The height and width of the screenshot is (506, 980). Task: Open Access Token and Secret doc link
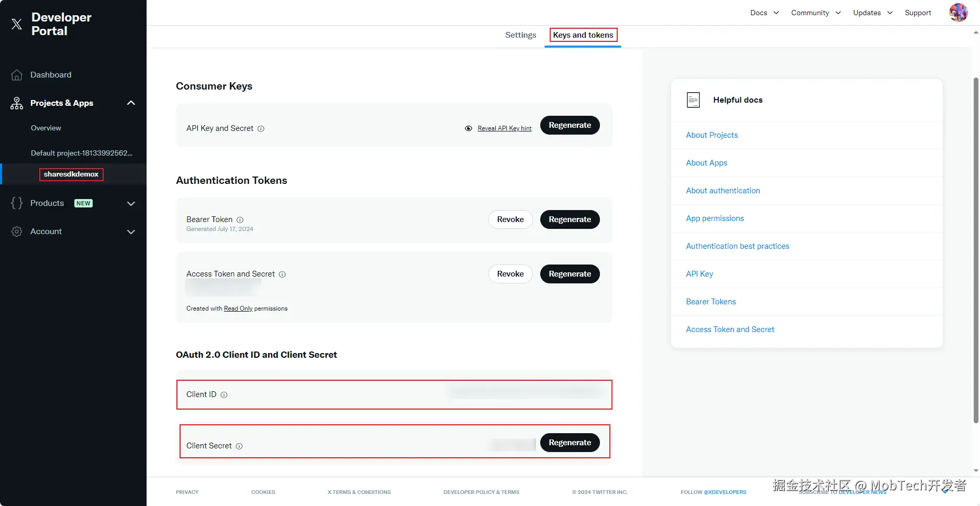pyautogui.click(x=730, y=329)
